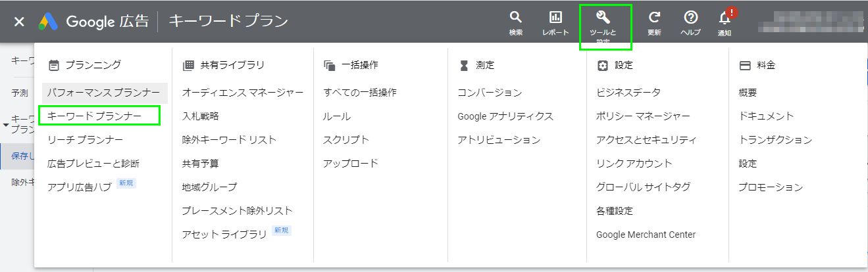Open コンバージョン under measurement
The image size is (868, 272).
point(490,93)
